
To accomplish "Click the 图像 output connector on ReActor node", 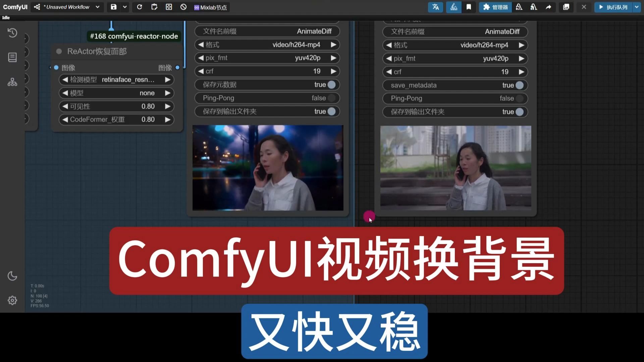I will click(177, 68).
